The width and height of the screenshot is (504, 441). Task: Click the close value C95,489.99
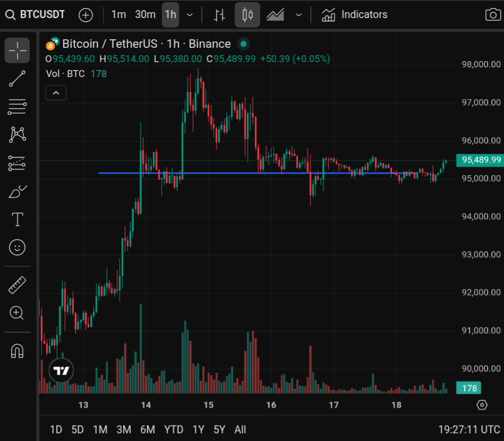(x=231, y=59)
